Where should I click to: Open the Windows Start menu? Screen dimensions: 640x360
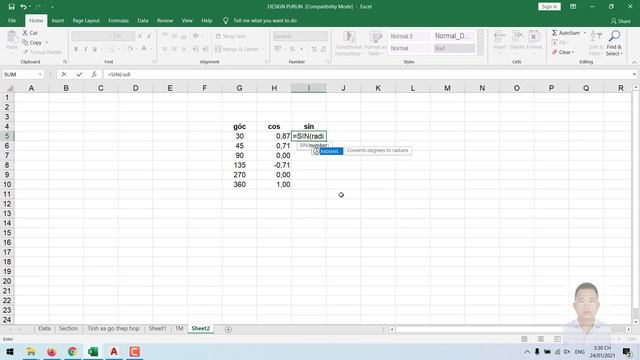[x=10, y=351]
